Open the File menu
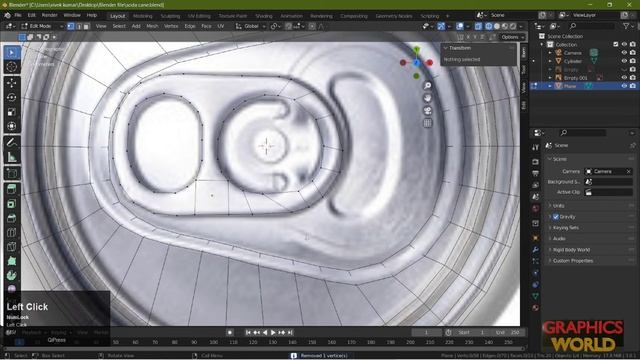 pos(18,16)
